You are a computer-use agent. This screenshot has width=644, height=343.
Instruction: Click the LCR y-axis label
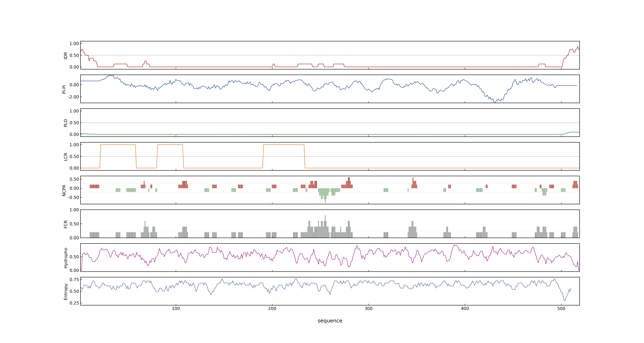click(x=66, y=157)
